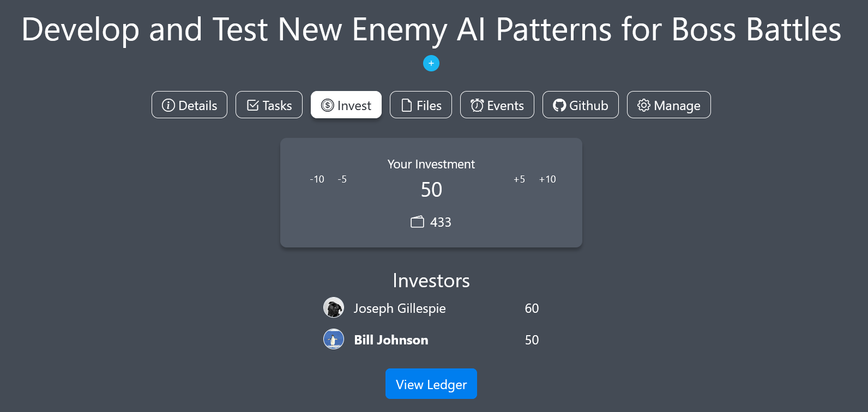Click the checklist icon on the Tasks button

tap(252, 105)
